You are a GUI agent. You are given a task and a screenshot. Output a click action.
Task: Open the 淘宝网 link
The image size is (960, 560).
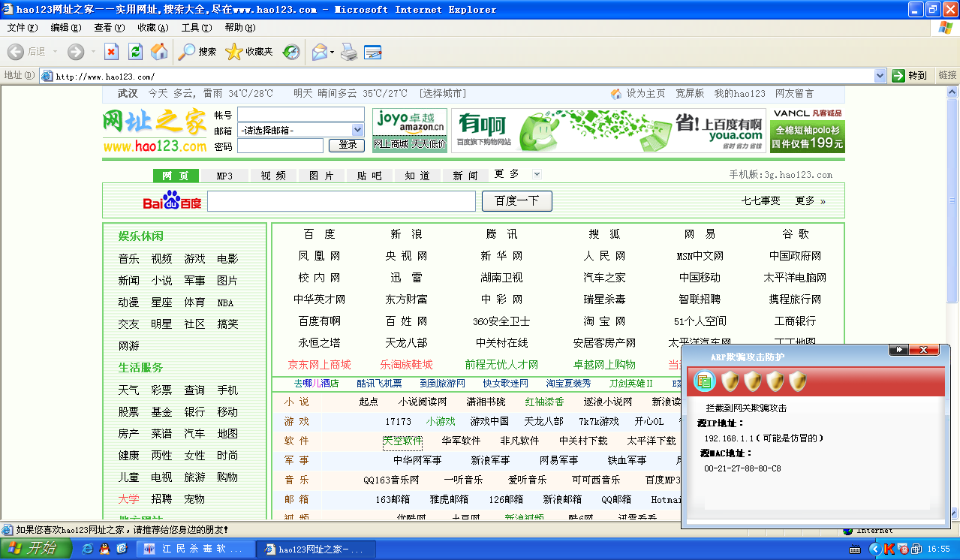pyautogui.click(x=604, y=321)
